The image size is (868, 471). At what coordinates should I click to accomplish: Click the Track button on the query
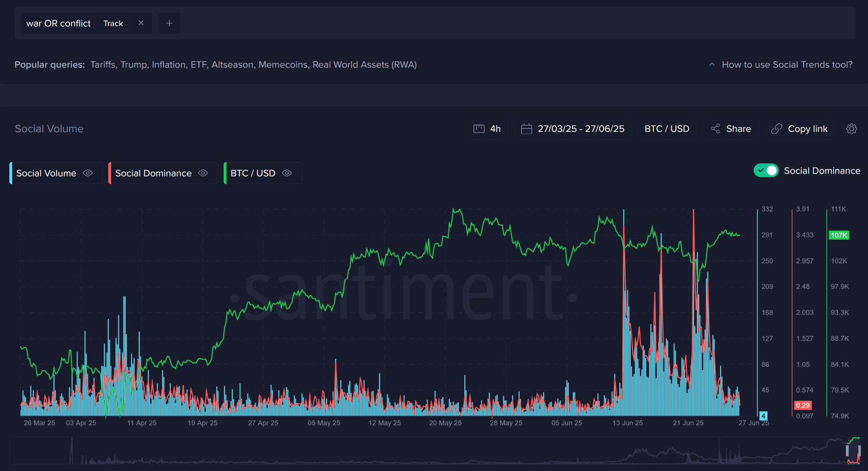113,23
